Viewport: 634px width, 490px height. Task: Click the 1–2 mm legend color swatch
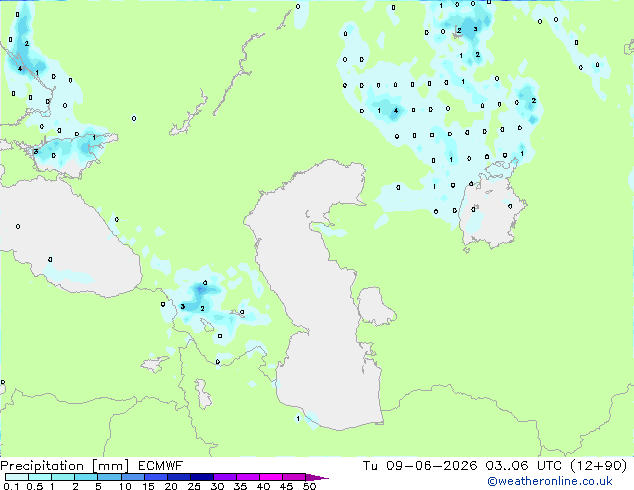pos(63,477)
